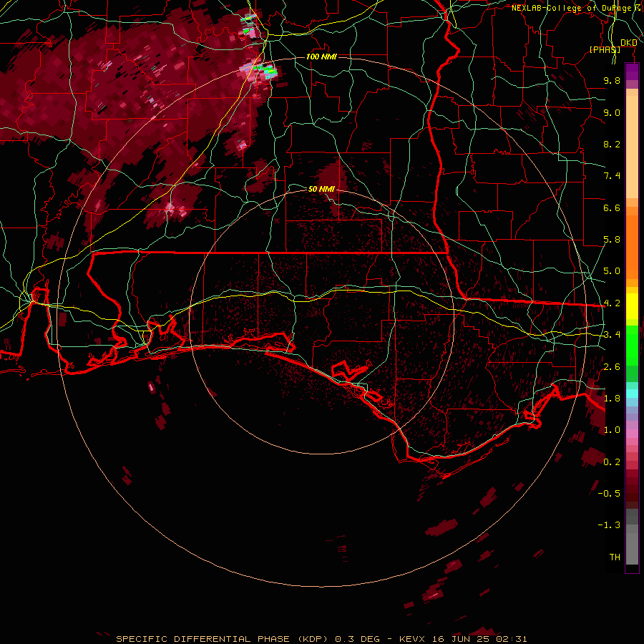Click the 2.6 scale value
This screenshot has height=644, width=644.
coord(612,367)
